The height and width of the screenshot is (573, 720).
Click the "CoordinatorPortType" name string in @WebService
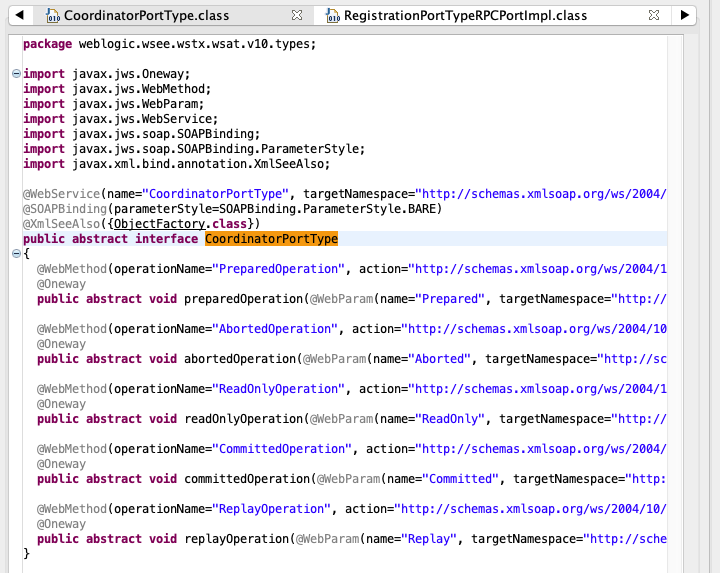(215, 194)
